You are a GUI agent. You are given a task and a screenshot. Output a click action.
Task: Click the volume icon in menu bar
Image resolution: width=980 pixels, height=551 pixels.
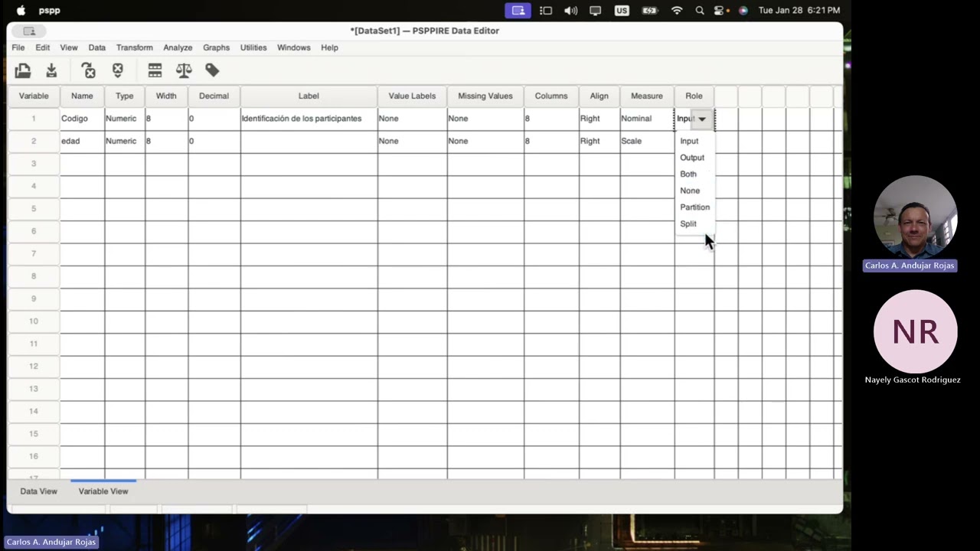(x=570, y=10)
